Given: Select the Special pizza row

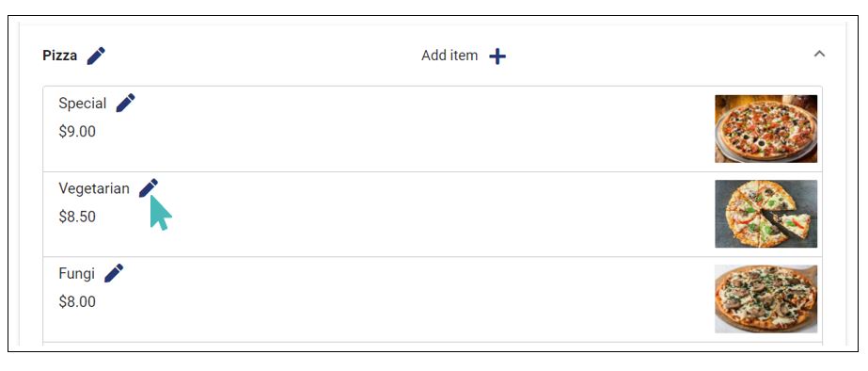Looking at the screenshot, I should point(433,129).
